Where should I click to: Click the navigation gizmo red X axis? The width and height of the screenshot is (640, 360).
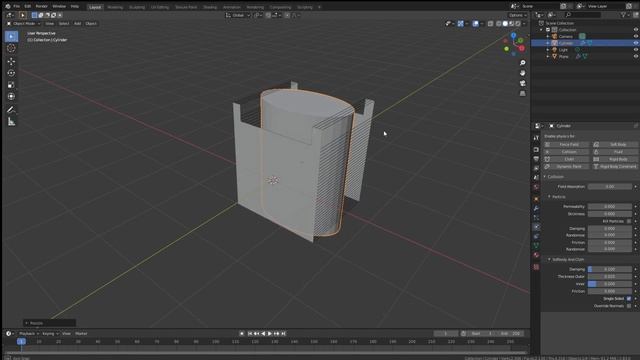click(x=522, y=48)
